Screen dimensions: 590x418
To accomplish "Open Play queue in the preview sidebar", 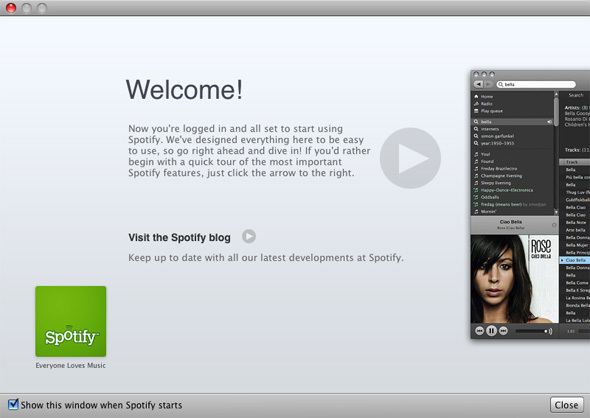I will pos(488,111).
